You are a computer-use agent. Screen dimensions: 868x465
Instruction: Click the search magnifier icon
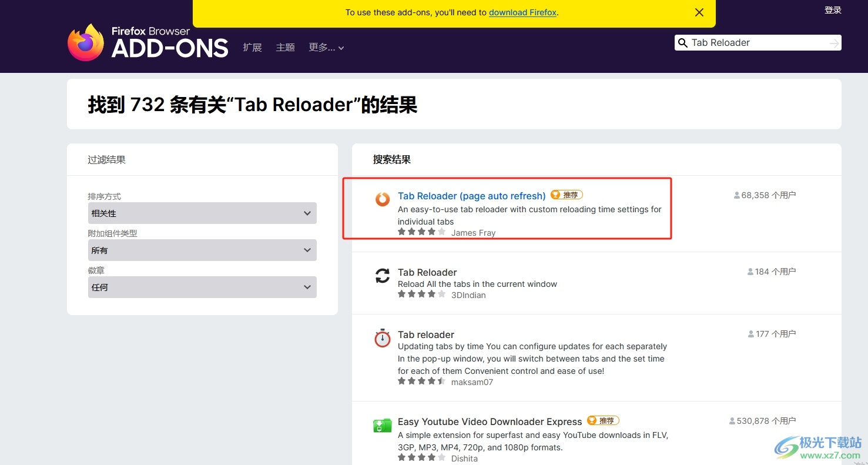[x=683, y=43]
